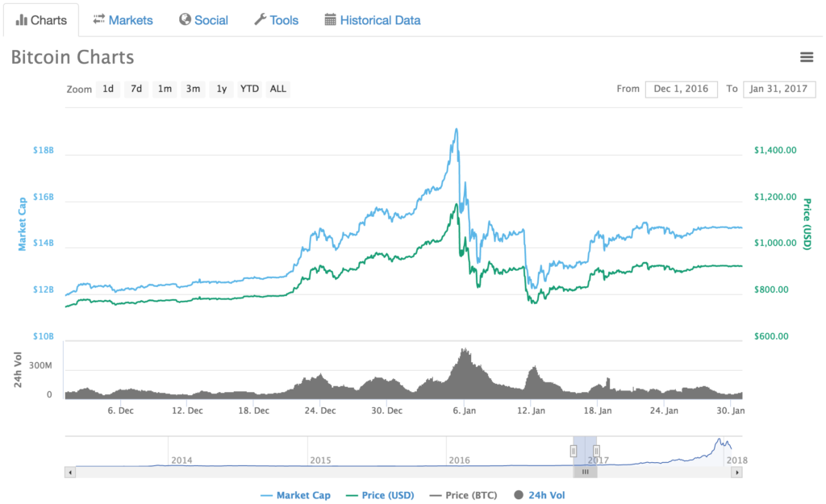Screen dimensions: 826x504
Task: Show ALL historical data range
Action: (x=278, y=89)
